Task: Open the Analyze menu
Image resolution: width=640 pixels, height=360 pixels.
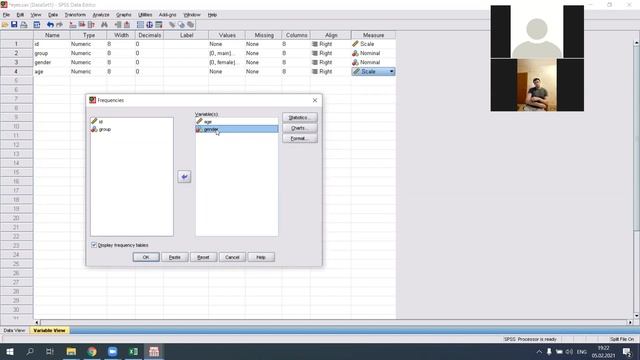Action: (101, 15)
